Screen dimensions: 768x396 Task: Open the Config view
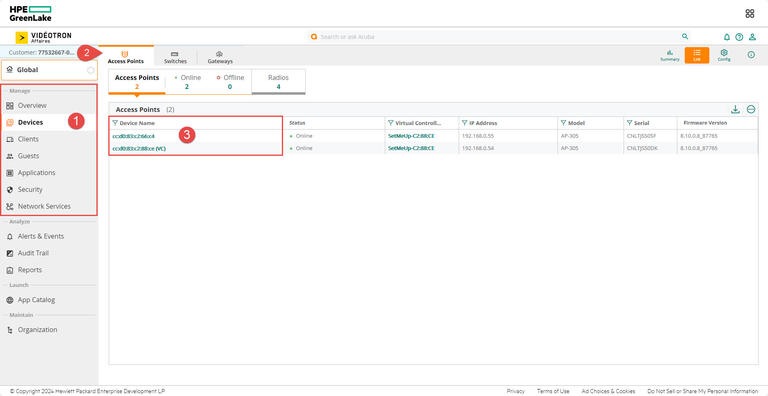click(724, 55)
